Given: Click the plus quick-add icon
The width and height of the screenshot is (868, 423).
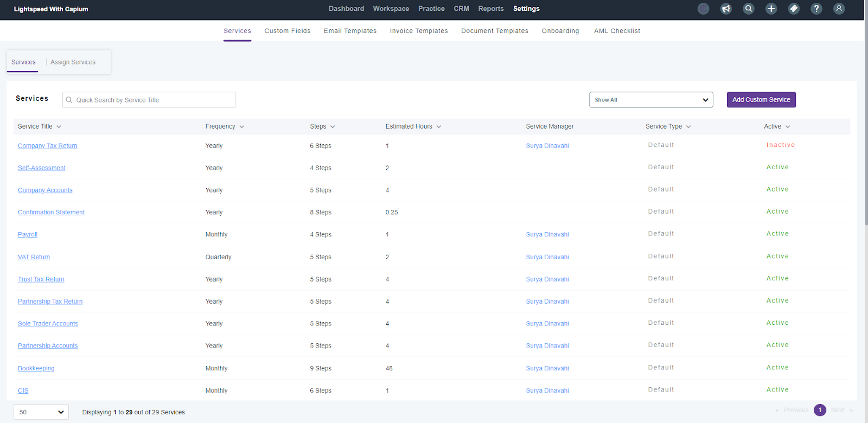Looking at the screenshot, I should coord(771,9).
